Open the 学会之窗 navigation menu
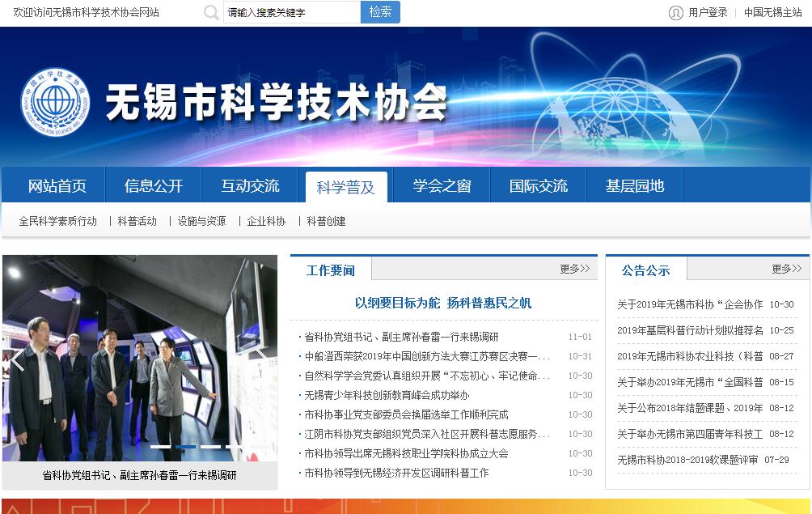The image size is (812, 514). [x=442, y=186]
